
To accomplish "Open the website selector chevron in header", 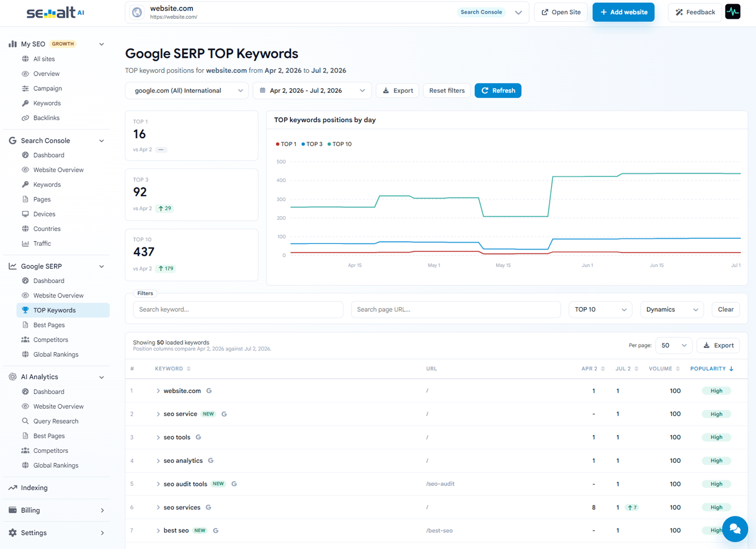I will 518,12.
